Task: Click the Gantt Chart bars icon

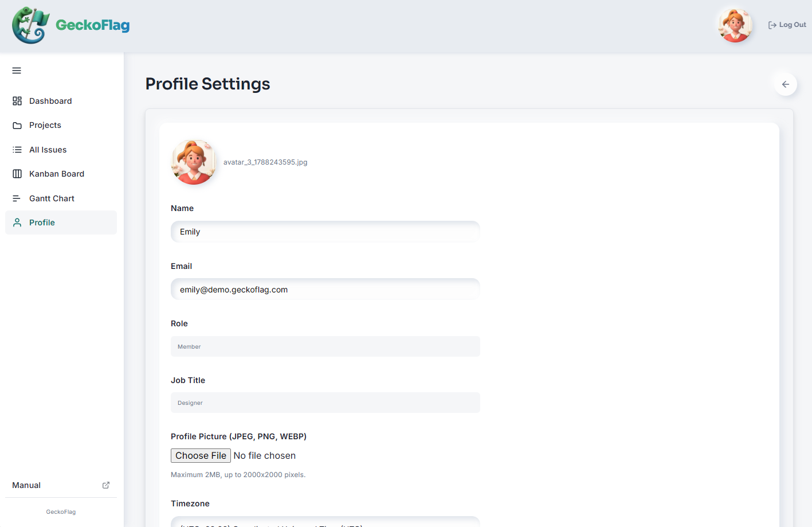Action: coord(17,198)
